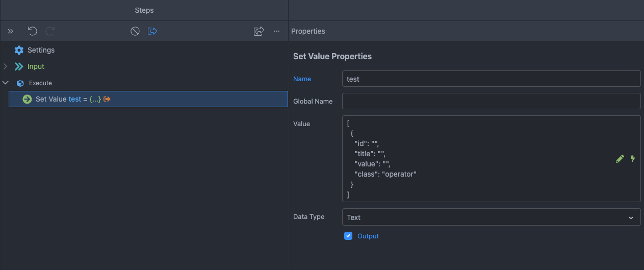Screen dimensions: 644x270
Task: Click the Output label text
Action: 368,236
